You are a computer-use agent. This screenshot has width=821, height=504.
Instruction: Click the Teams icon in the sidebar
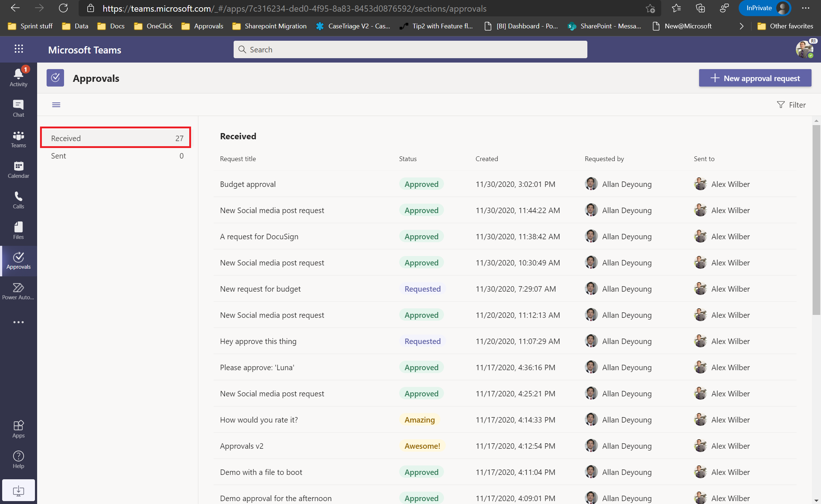(19, 139)
